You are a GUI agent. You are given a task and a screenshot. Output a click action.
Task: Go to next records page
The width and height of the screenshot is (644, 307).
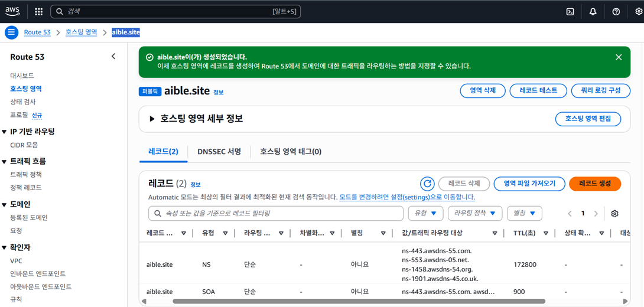[x=596, y=213]
